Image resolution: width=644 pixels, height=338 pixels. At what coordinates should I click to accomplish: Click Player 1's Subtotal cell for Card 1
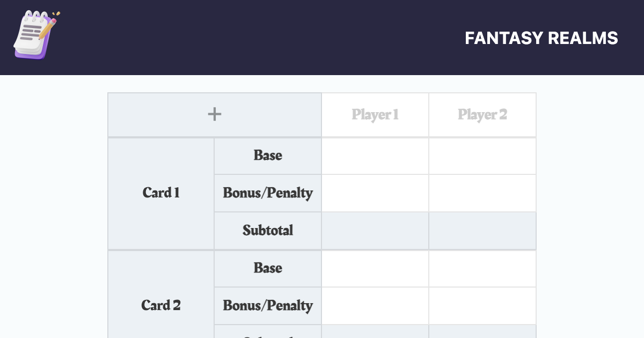point(375,231)
